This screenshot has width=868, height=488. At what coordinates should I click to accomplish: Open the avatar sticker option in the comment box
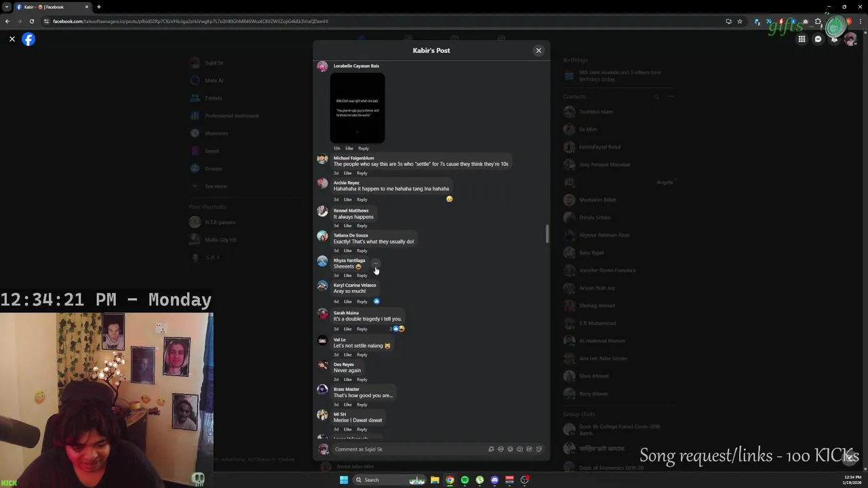[x=491, y=449]
